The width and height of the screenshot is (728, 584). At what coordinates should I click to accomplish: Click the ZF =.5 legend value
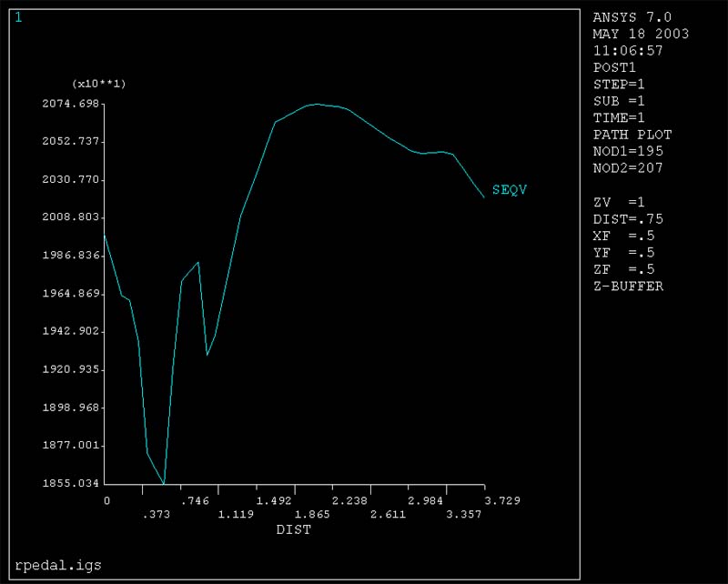point(623,268)
